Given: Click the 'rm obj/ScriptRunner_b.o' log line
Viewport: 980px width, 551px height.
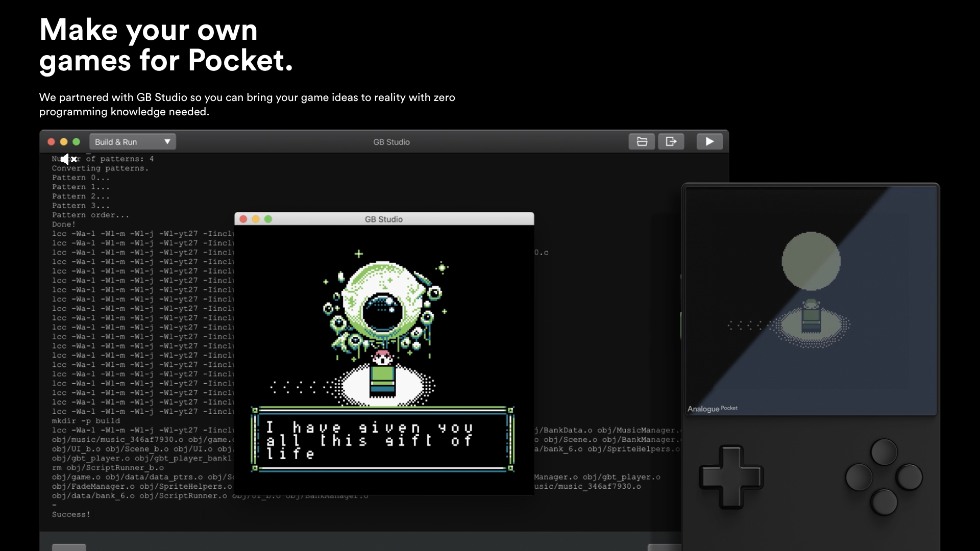Looking at the screenshot, I should point(108,468).
